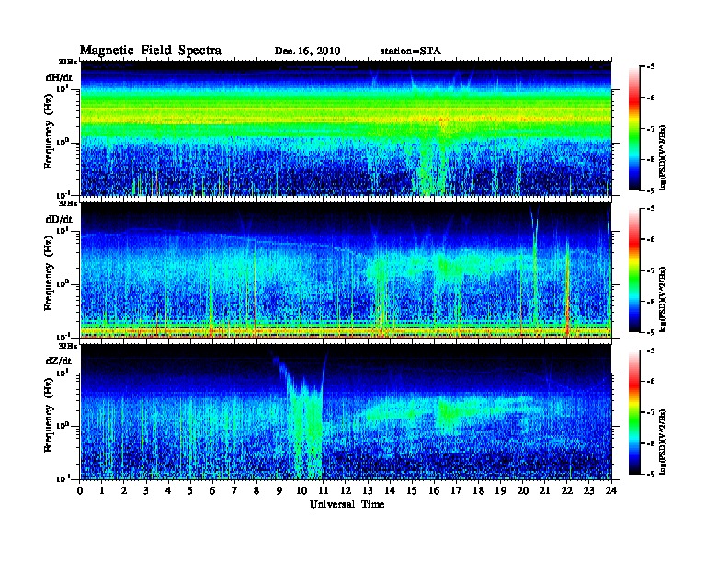Click the -8 tick on dZ/dt color bar
Image resolution: width=728 pixels, height=563 pixels.
(651, 443)
